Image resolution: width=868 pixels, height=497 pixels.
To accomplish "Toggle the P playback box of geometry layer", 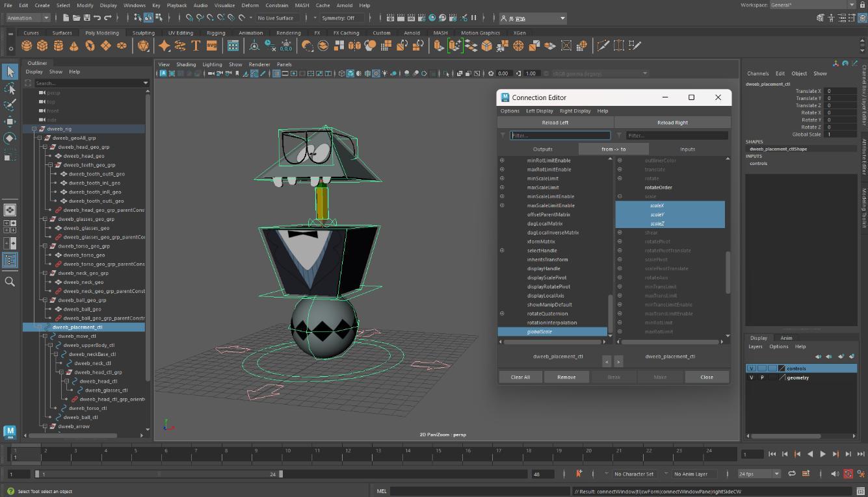I will [762, 377].
